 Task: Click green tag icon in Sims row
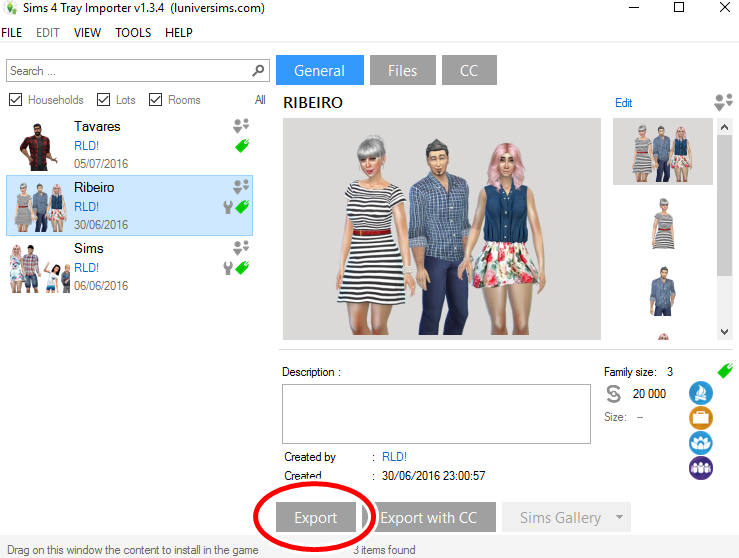pyautogui.click(x=242, y=268)
